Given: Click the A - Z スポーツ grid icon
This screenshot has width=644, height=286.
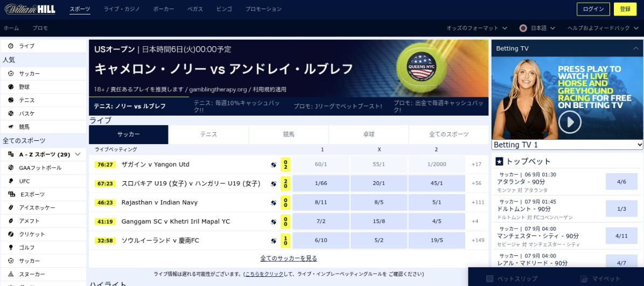Looking at the screenshot, I should [11, 155].
